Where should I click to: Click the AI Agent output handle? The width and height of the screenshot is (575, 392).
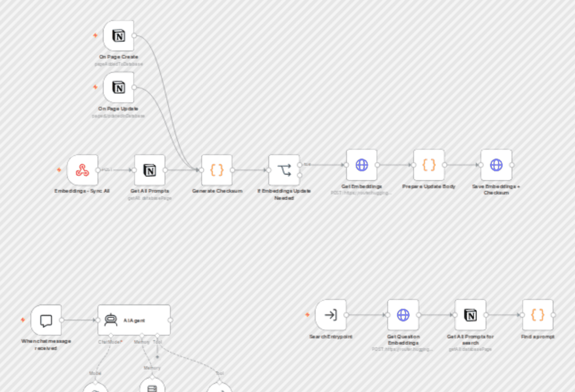170,320
